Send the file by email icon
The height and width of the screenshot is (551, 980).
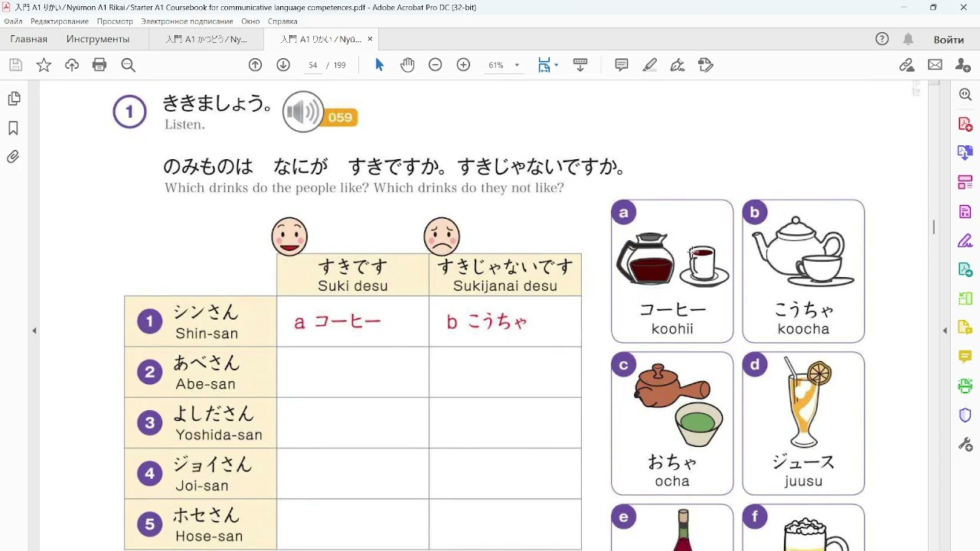(x=935, y=65)
